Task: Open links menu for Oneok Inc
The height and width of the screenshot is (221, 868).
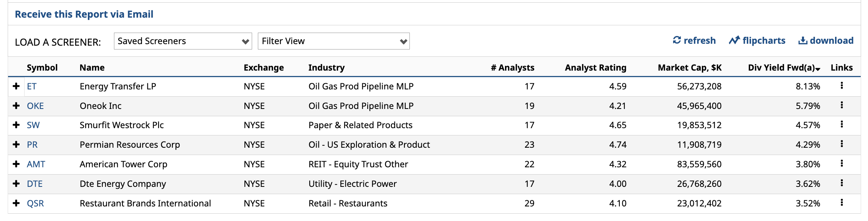Action: point(842,105)
